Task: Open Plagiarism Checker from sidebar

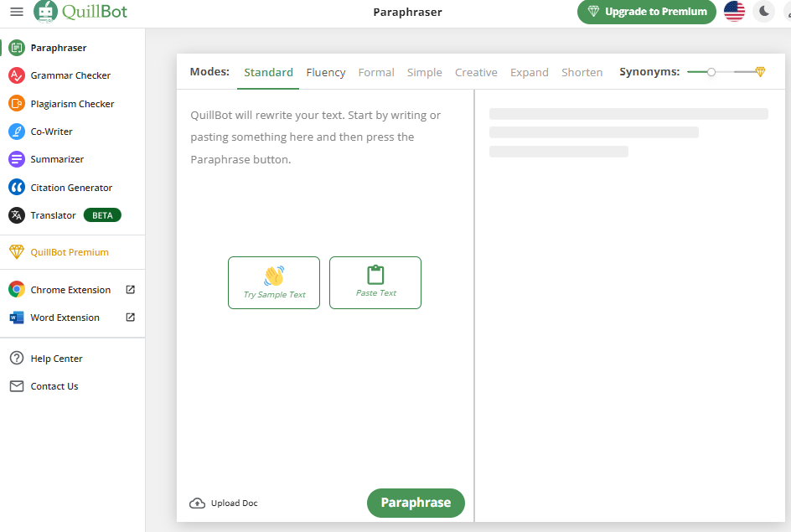Action: [x=72, y=104]
